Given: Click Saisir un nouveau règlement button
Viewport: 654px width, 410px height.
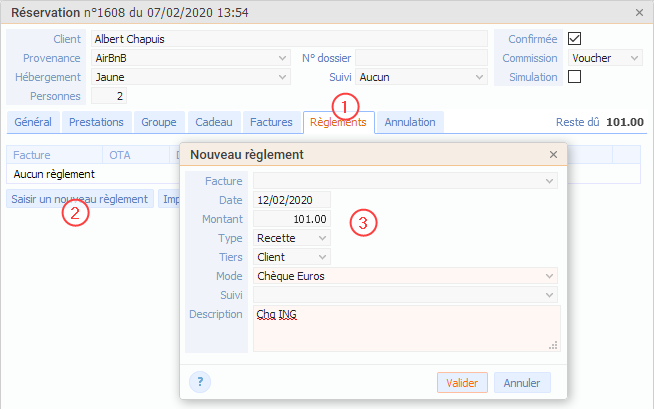Looking at the screenshot, I should point(80,199).
